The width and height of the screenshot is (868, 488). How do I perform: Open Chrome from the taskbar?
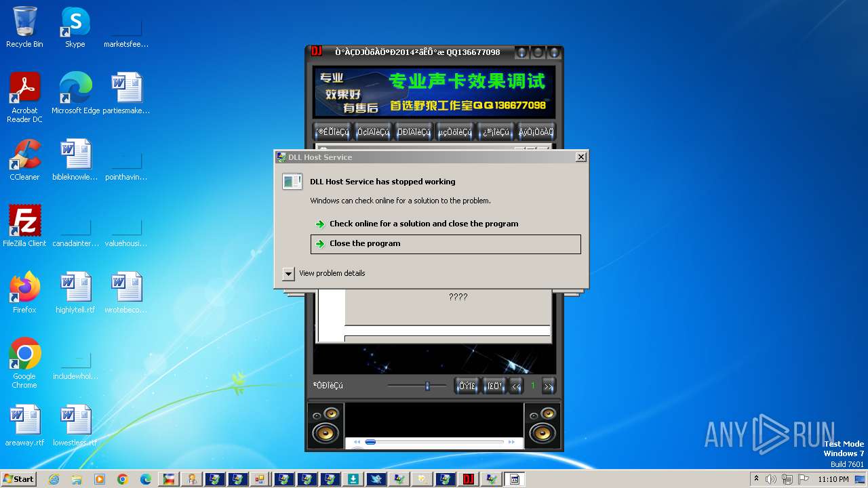[x=123, y=479]
